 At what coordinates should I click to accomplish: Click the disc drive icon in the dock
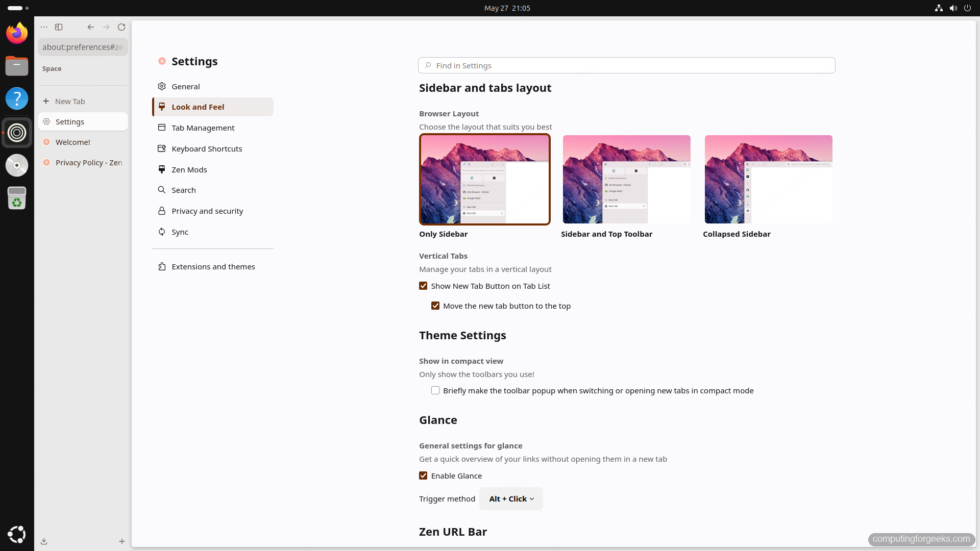(x=17, y=165)
